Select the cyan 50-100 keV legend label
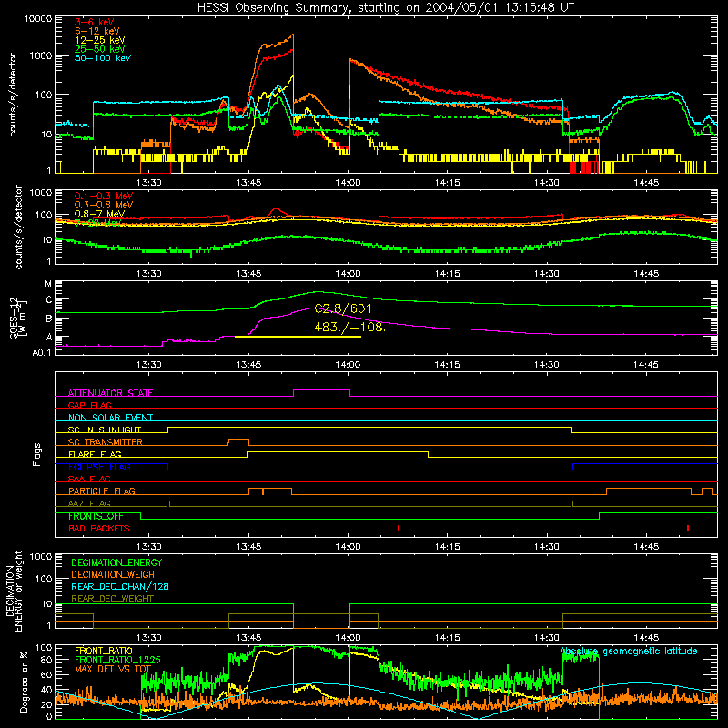Screen dimensions: 728x728 pos(103,57)
